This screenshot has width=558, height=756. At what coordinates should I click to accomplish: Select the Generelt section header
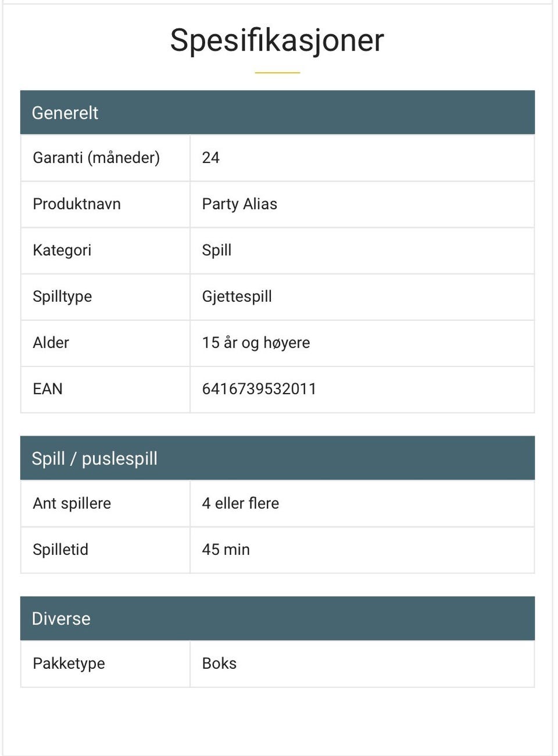pyautogui.click(x=65, y=113)
